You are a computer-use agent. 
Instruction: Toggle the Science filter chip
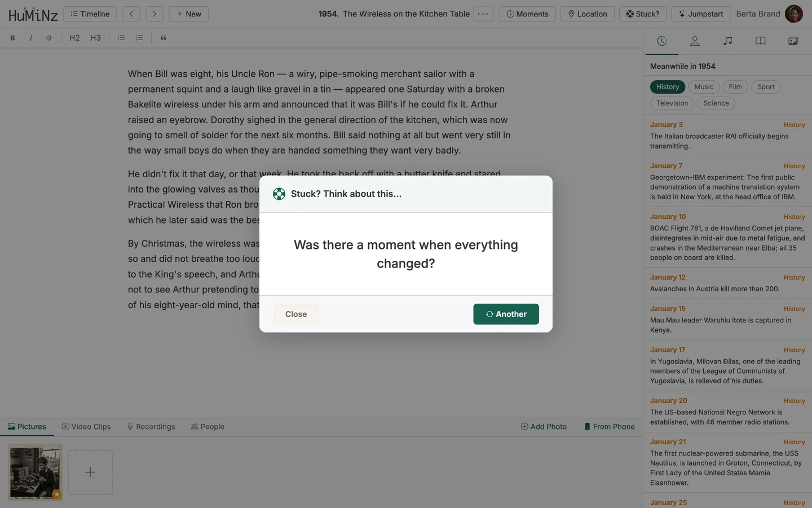pyautogui.click(x=716, y=103)
